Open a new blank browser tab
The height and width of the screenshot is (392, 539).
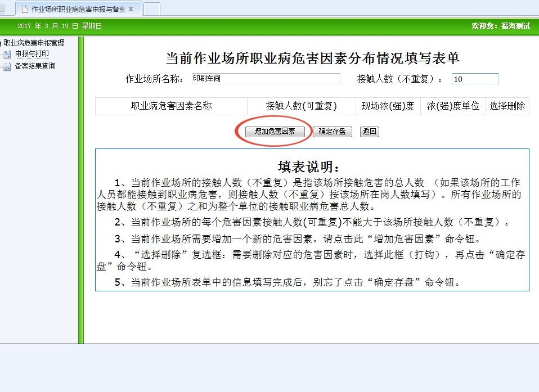[152, 9]
